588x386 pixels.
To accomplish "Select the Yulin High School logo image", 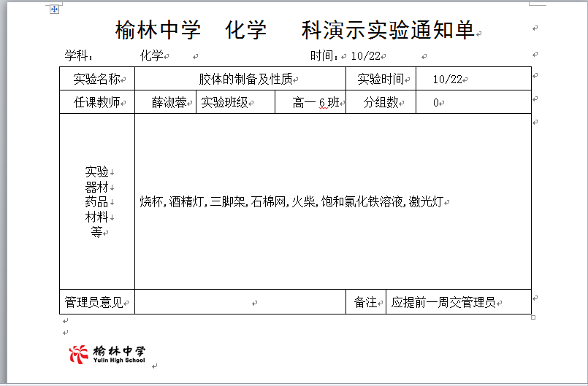I will [107, 354].
